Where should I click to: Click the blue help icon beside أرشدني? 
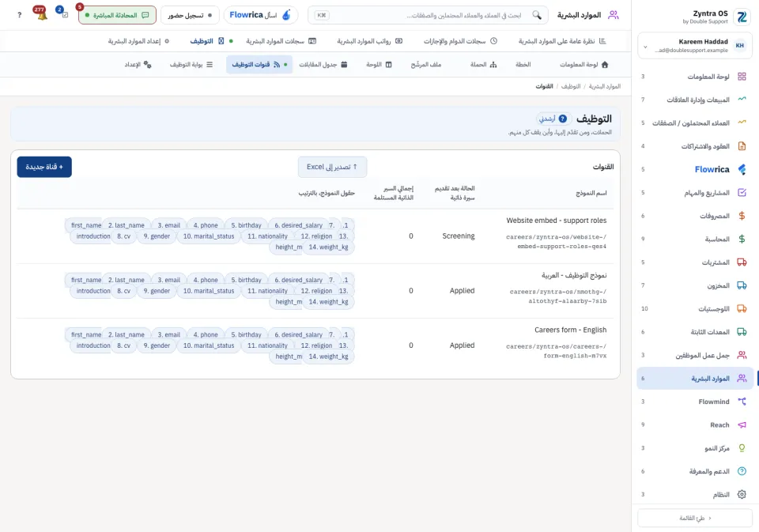[x=562, y=119]
